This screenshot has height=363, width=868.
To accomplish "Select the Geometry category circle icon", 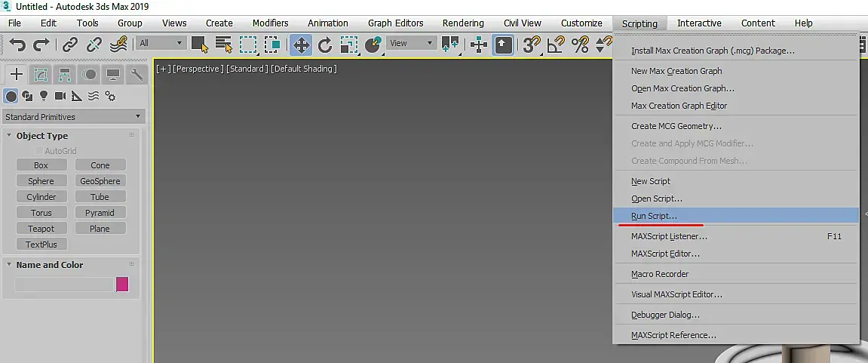I will (11, 97).
